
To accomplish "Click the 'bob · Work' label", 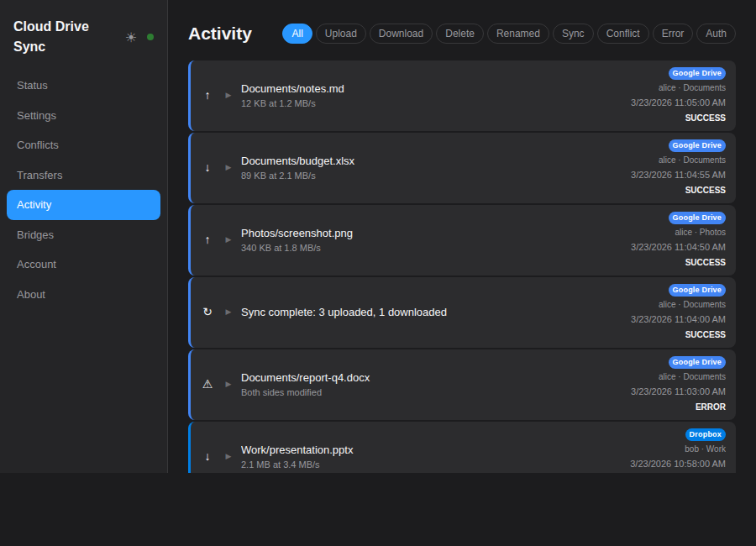I will (705, 449).
